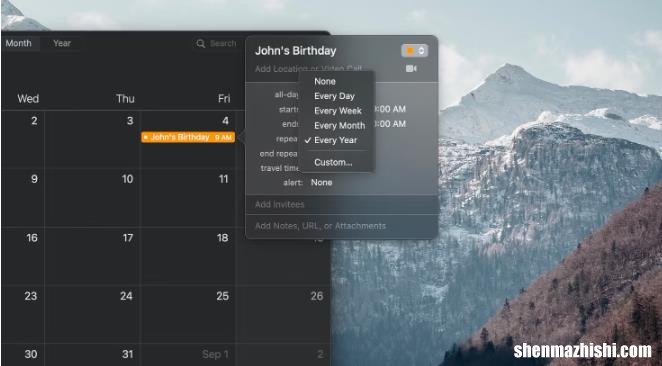The height and width of the screenshot is (366, 662).
Task: Select calendar day 23
Action: [30, 296]
